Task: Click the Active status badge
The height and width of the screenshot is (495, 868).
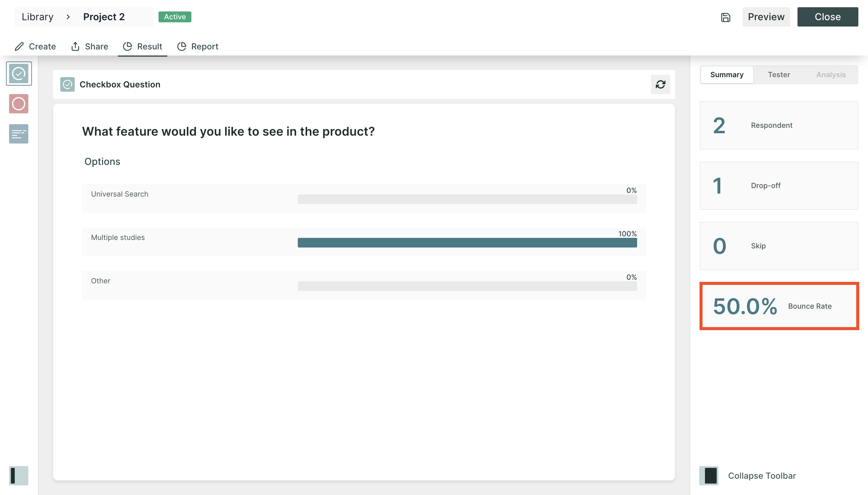Action: click(x=175, y=17)
